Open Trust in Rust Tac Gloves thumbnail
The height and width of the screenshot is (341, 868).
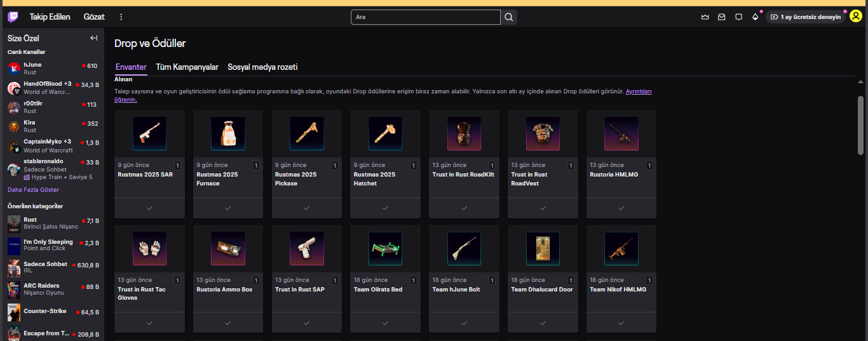[x=149, y=248]
